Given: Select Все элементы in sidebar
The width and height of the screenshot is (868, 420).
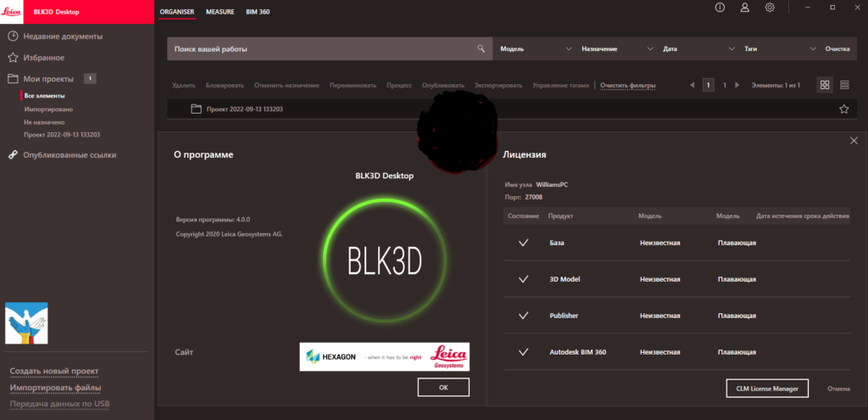Looking at the screenshot, I should pyautogui.click(x=44, y=96).
